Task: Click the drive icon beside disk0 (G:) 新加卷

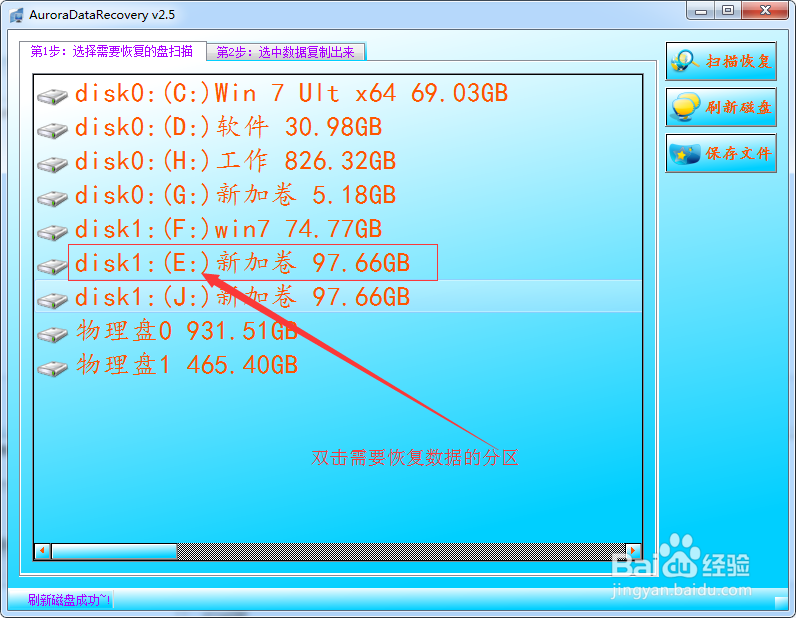Action: (x=52, y=198)
